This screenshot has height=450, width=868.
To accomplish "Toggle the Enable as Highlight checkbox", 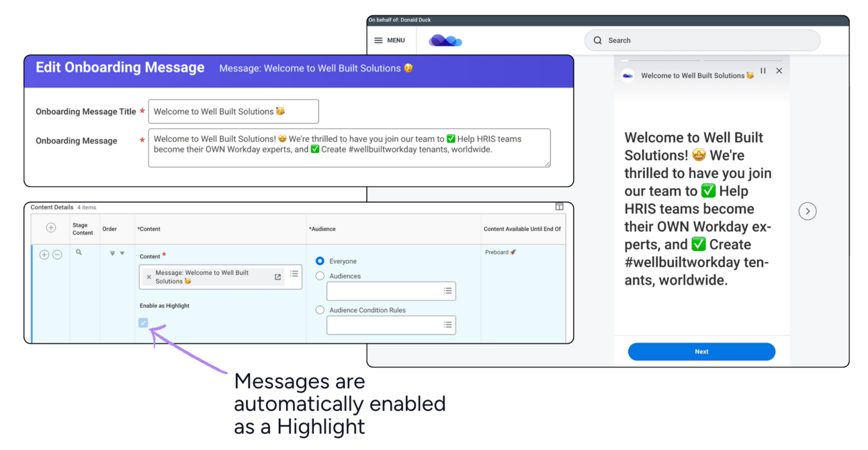I will click(143, 323).
